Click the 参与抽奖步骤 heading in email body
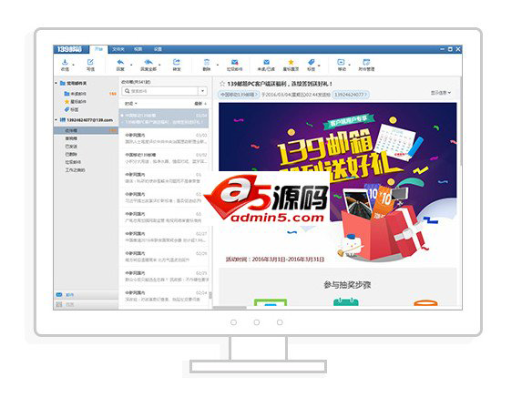The image size is (532, 397). point(347,285)
